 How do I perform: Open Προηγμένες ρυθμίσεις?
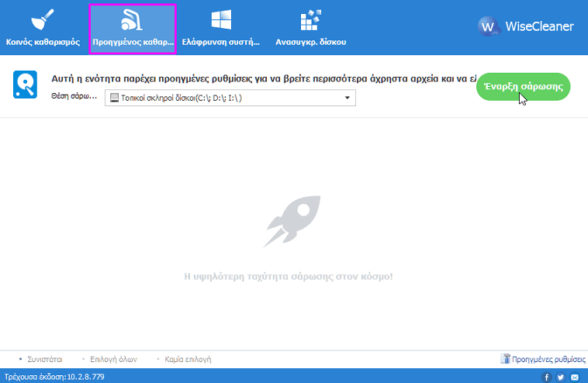pos(543,360)
